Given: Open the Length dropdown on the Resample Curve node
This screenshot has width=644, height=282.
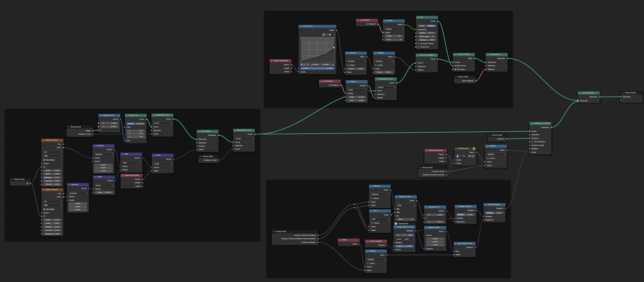Looking at the screenshot, I should [385, 87].
